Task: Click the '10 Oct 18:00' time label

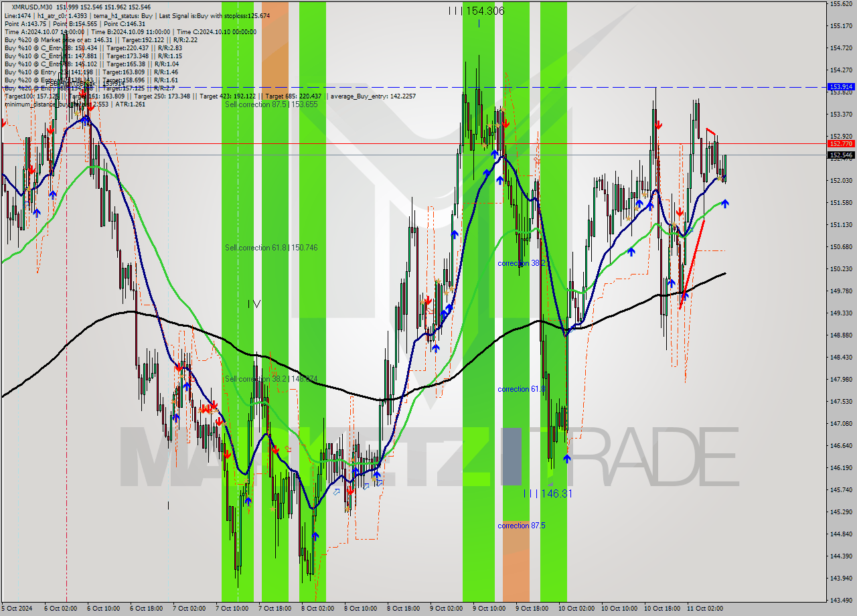Action: 661,609
